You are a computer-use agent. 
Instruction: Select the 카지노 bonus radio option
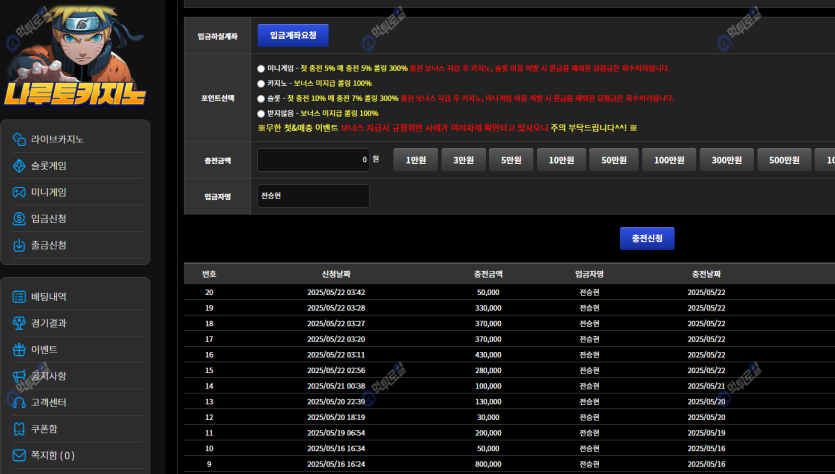pos(261,83)
